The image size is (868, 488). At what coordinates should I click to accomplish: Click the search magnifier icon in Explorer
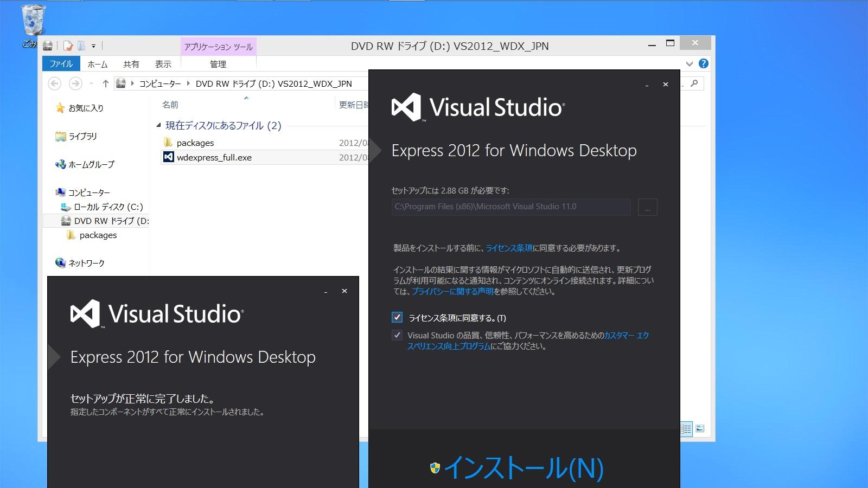point(694,84)
